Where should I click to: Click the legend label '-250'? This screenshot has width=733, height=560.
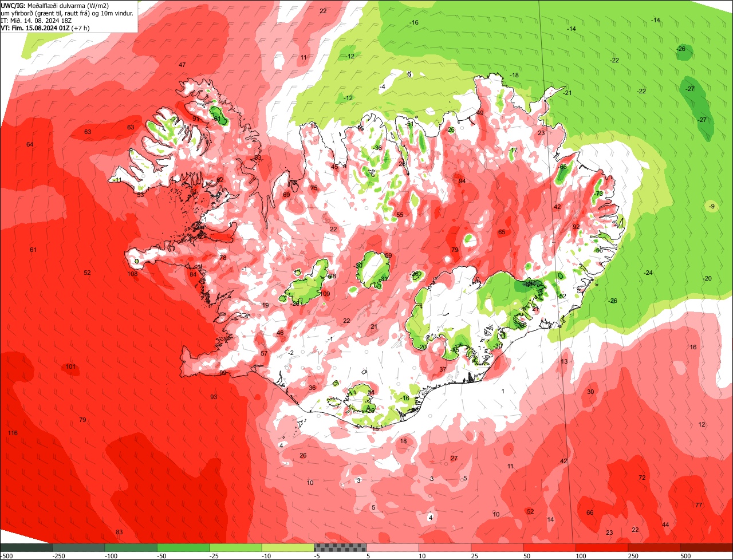pyautogui.click(x=59, y=556)
